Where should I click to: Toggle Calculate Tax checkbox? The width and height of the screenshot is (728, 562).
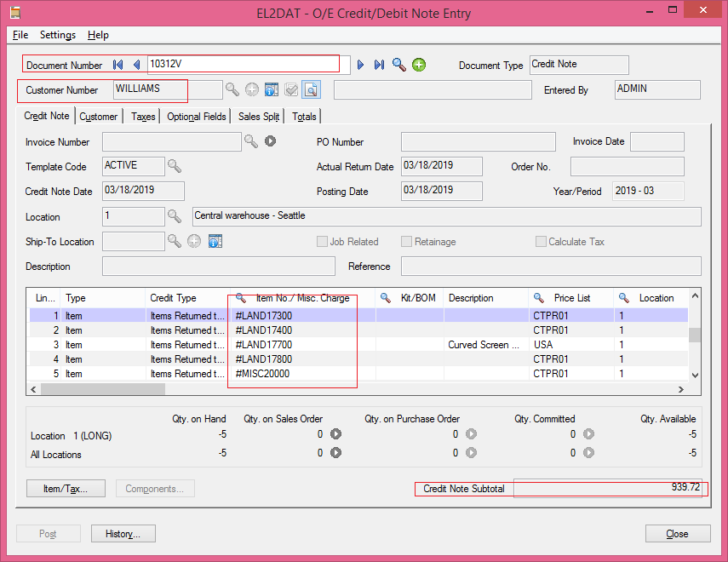(541, 242)
